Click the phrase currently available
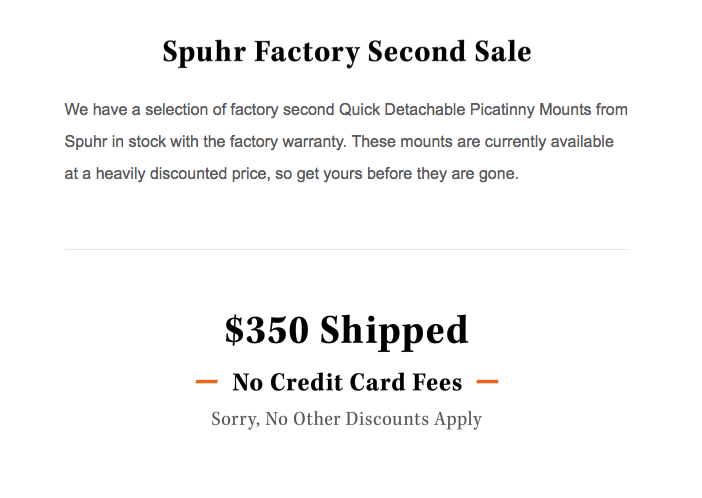The width and height of the screenshot is (702, 498). [x=549, y=142]
